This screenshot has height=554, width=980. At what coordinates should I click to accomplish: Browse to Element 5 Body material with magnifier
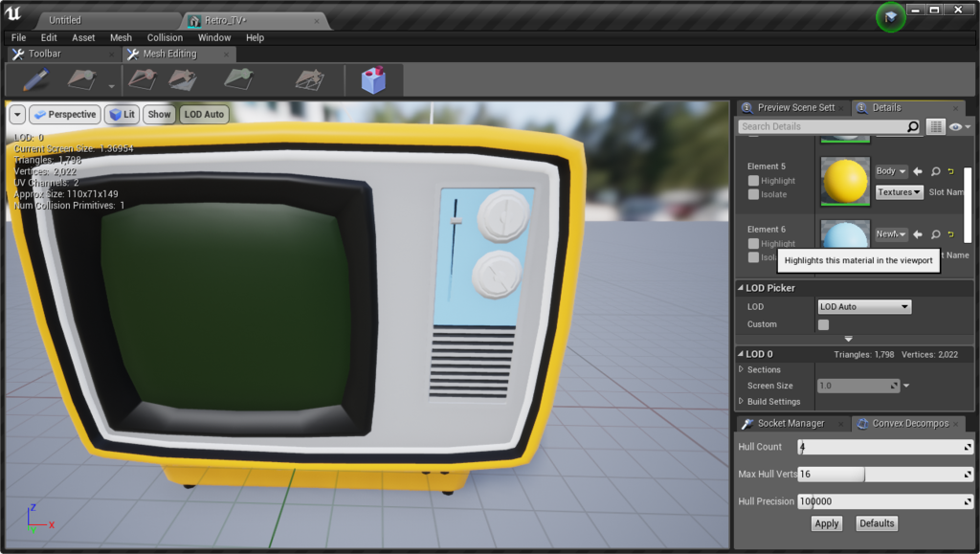point(935,171)
